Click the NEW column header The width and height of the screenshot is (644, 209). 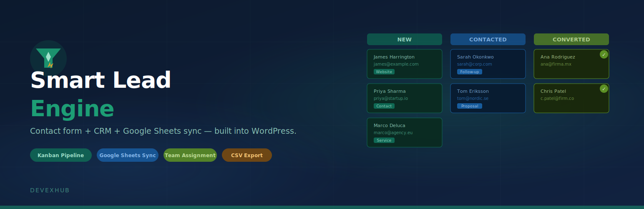click(x=405, y=39)
